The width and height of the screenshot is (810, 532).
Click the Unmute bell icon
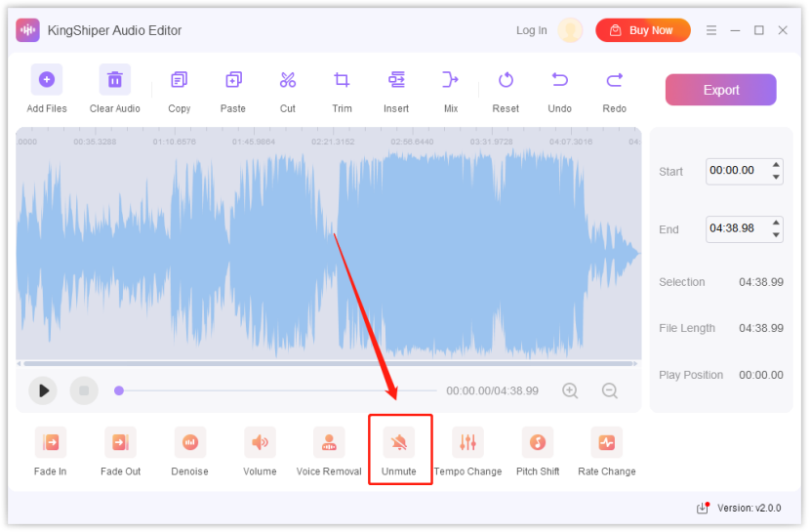point(399,442)
